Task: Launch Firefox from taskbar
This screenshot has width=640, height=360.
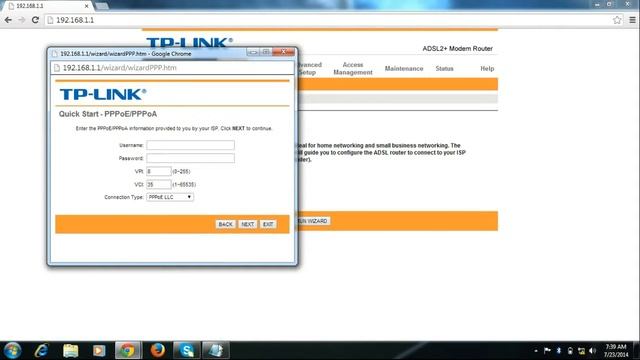Action: pyautogui.click(x=158, y=351)
